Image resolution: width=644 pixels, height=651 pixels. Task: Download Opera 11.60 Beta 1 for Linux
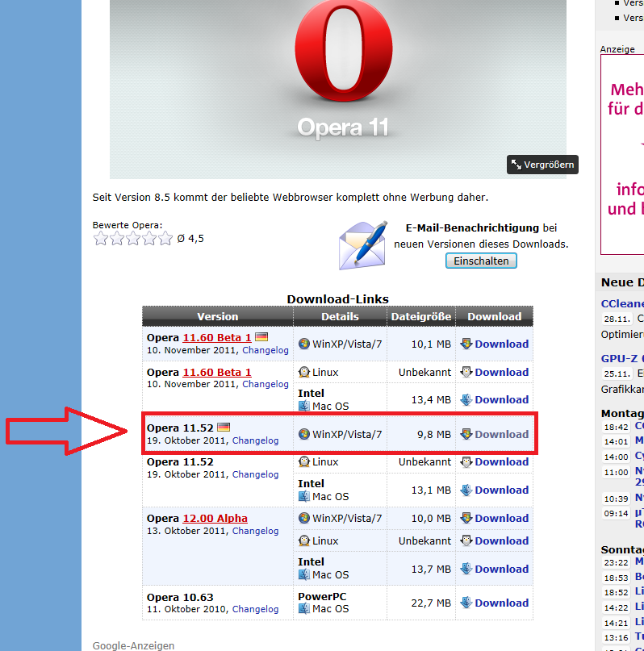coord(502,372)
